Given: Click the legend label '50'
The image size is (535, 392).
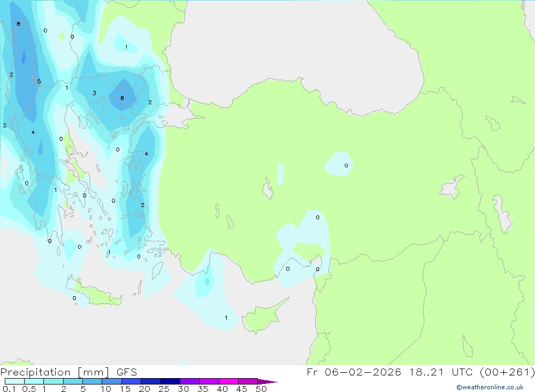Looking at the screenshot, I should pos(261,389).
